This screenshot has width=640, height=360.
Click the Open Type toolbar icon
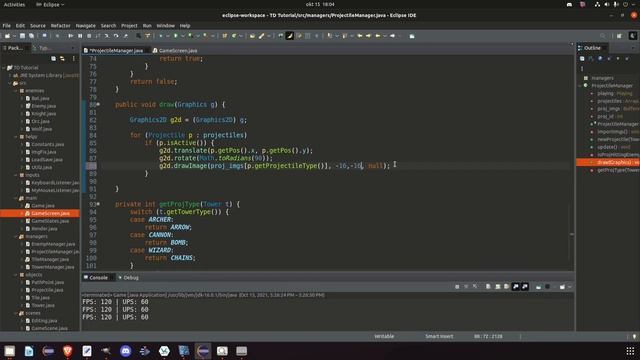coord(252,36)
